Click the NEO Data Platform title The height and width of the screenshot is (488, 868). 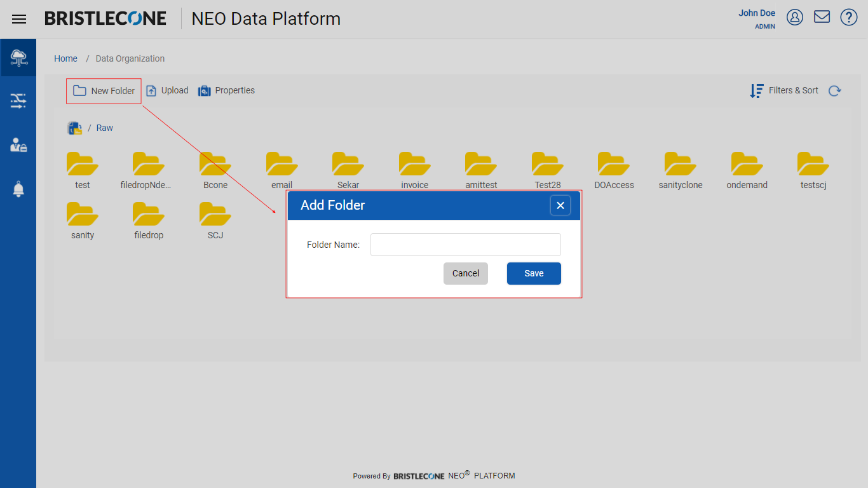tap(266, 18)
